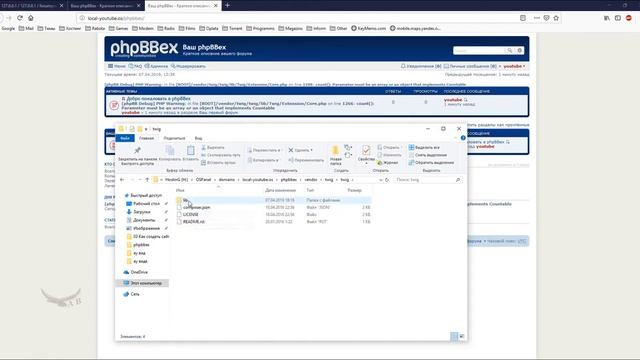Screen dimensions: 640x360
Task: Open phpbbex folder in navigation pane
Action: (x=138, y=245)
